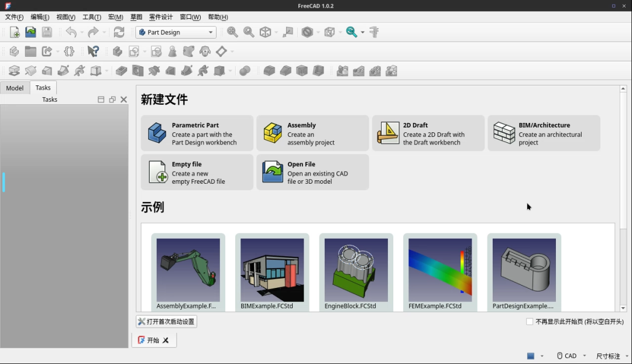The height and width of the screenshot is (364, 632).
Task: Switch to the Model tab
Action: [x=15, y=88]
